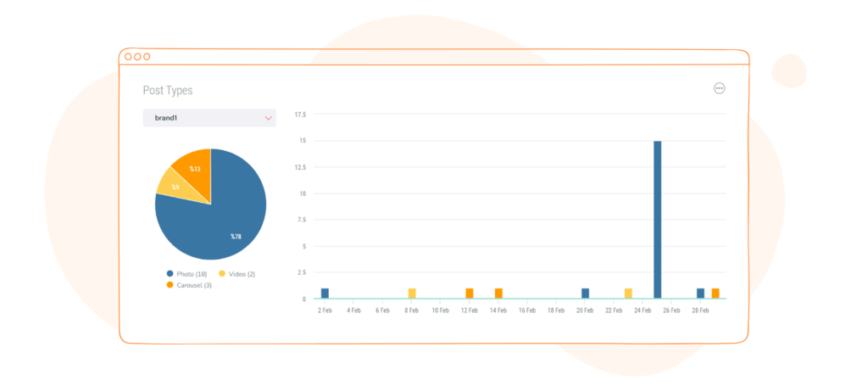Click the yellow bar at 8 Feb
This screenshot has width=868, height=392.
(412, 294)
